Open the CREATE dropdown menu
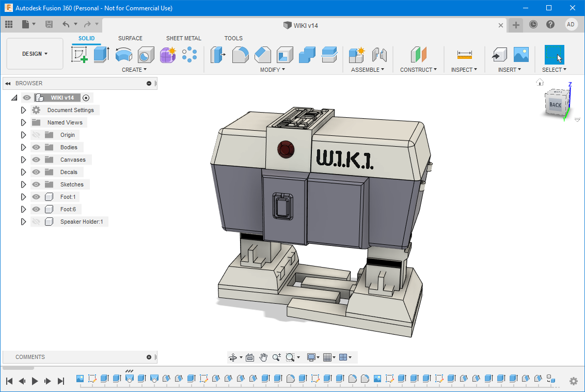 (x=134, y=70)
